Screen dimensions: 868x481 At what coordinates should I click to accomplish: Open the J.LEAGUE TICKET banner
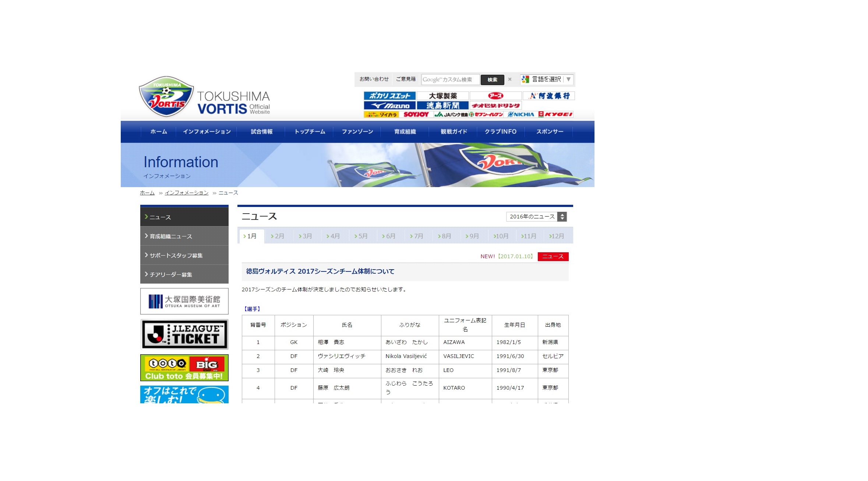click(x=184, y=334)
